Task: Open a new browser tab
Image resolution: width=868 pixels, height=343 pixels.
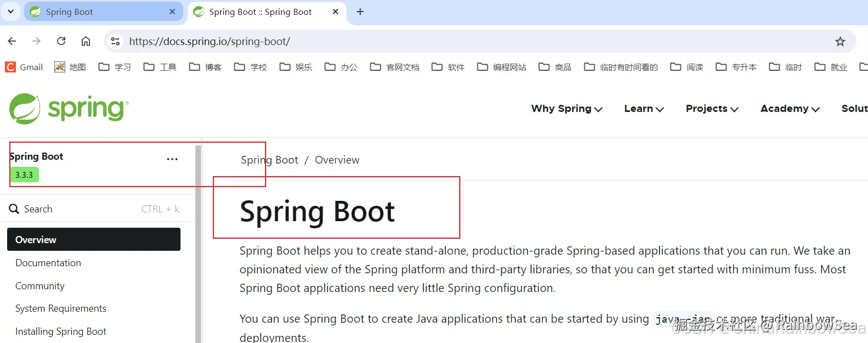Action: (x=360, y=12)
